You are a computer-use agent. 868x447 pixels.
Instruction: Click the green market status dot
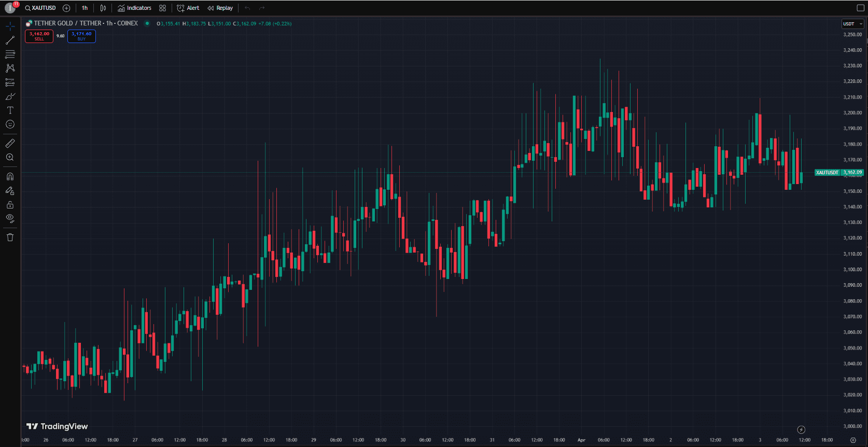(147, 23)
